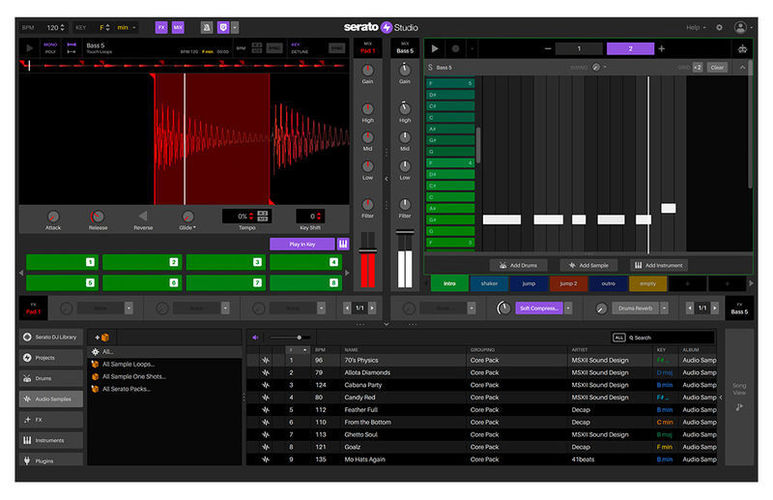Trigger green sample pad 4

tap(306, 262)
